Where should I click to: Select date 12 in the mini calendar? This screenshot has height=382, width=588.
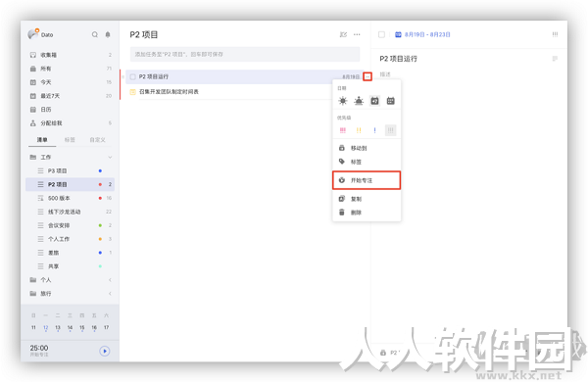(x=46, y=328)
